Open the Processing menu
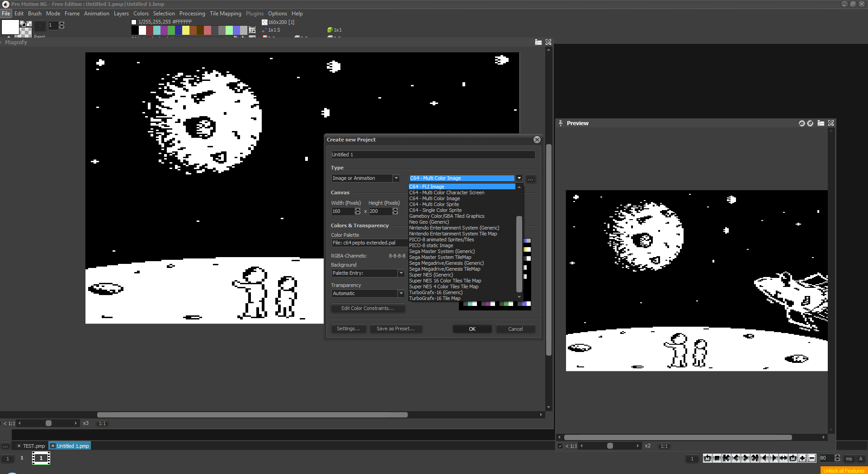The height and width of the screenshot is (474, 868). coord(192,14)
